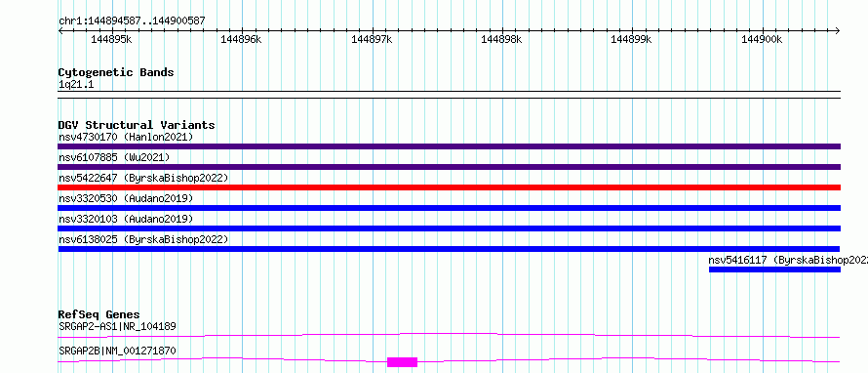Click the right arrowhead of the ruler

838,30
